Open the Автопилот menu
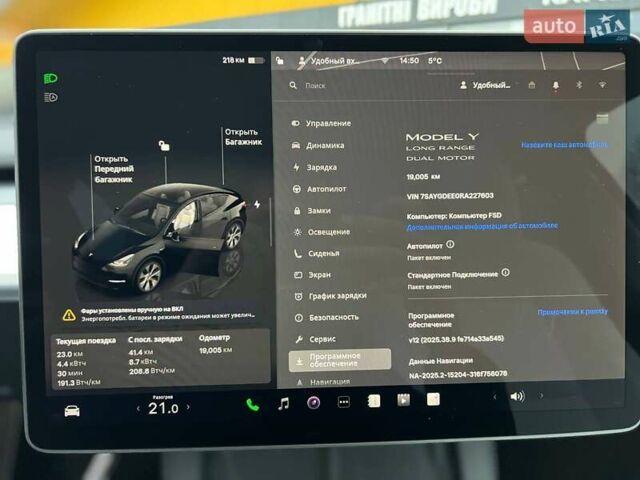Screen dimensions: 640x480 [320, 189]
